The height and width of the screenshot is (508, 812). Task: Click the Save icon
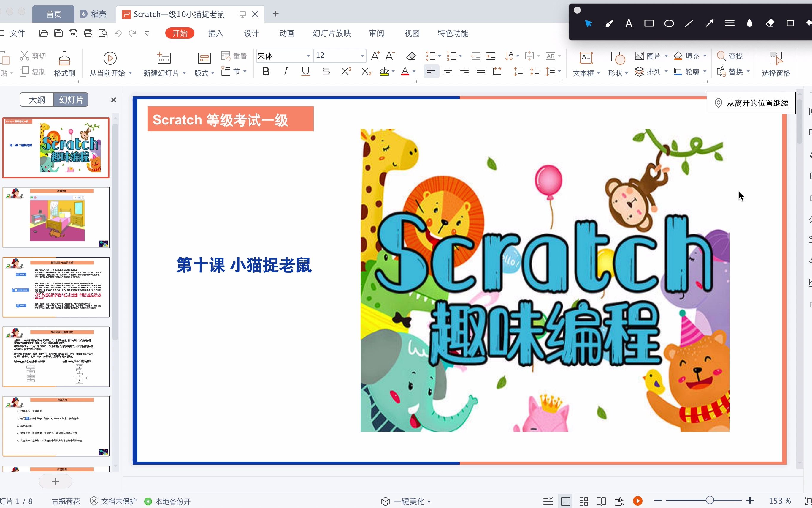pyautogui.click(x=58, y=33)
